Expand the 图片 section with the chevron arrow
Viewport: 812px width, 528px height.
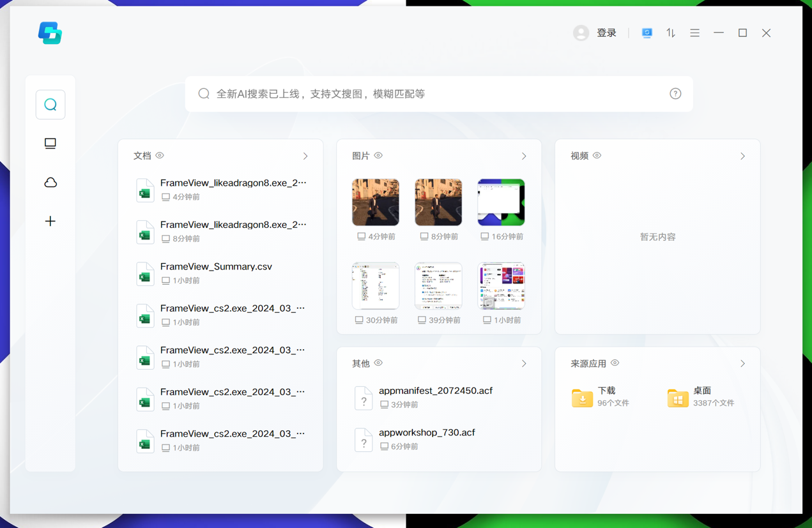pos(524,156)
